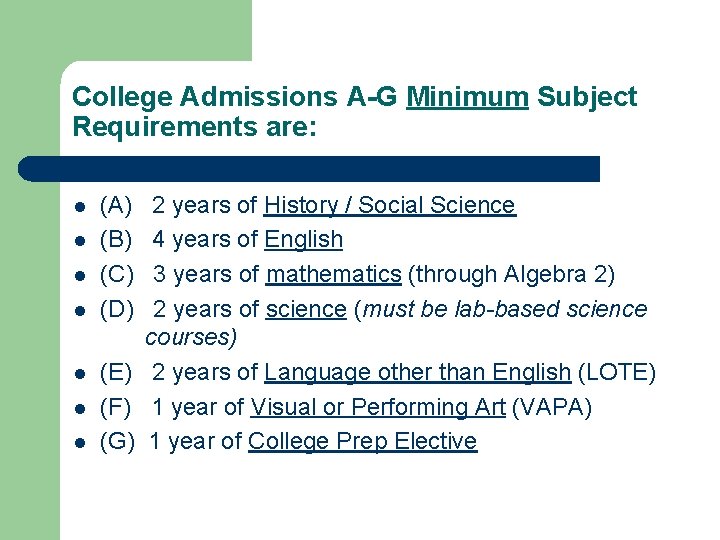
Task: Click the underlined Minimum word in title
Action: coord(467,97)
